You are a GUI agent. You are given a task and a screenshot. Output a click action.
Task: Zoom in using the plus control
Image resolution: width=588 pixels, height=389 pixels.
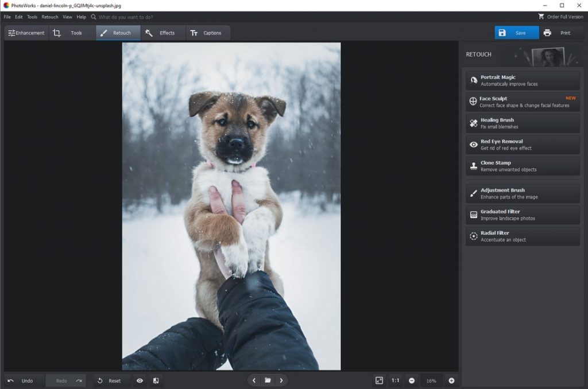(452, 380)
